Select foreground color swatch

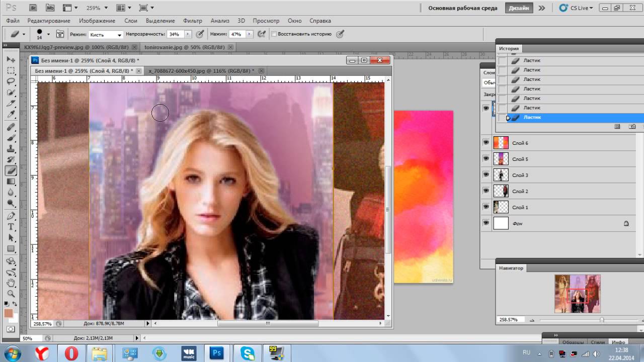pyautogui.click(x=9, y=313)
